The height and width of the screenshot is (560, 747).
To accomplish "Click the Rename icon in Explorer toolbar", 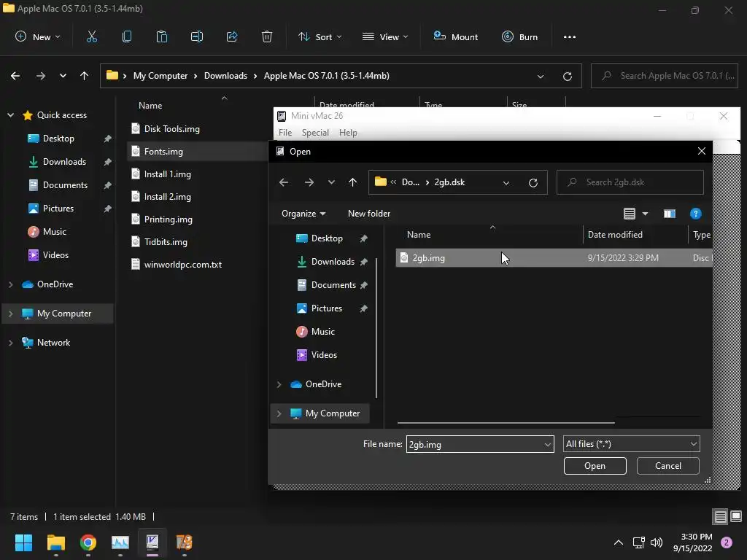I will [x=197, y=36].
